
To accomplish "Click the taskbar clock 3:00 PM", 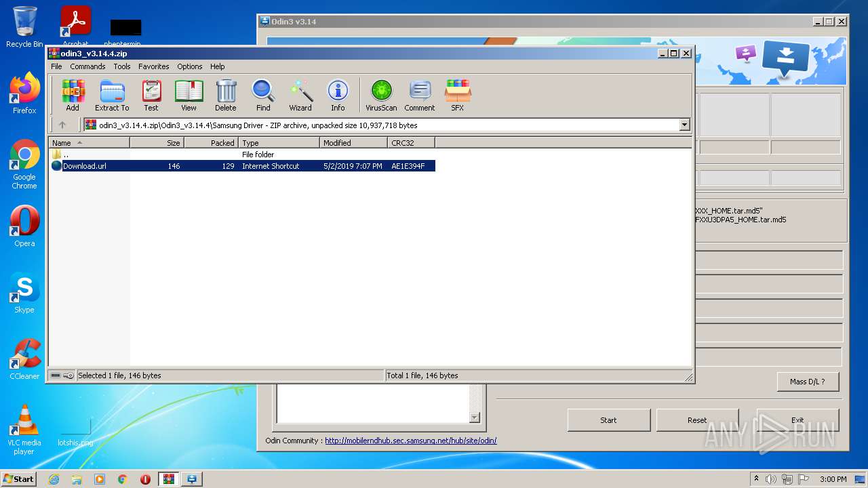I will pos(833,479).
